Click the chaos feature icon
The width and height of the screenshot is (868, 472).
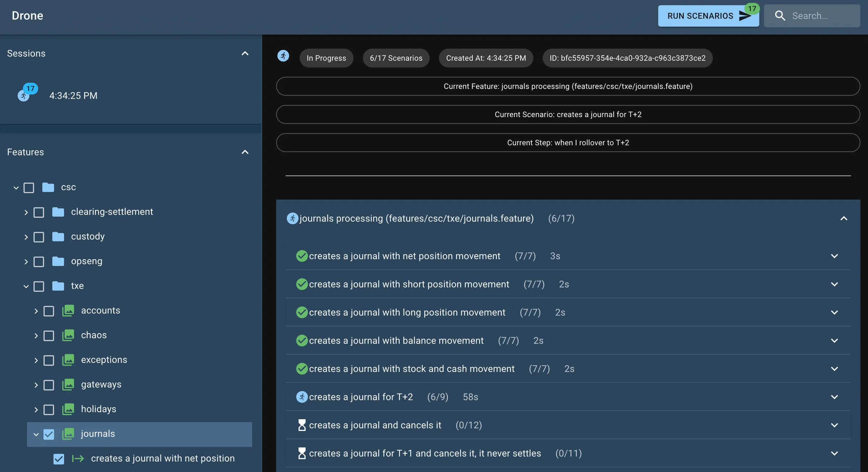[68, 335]
